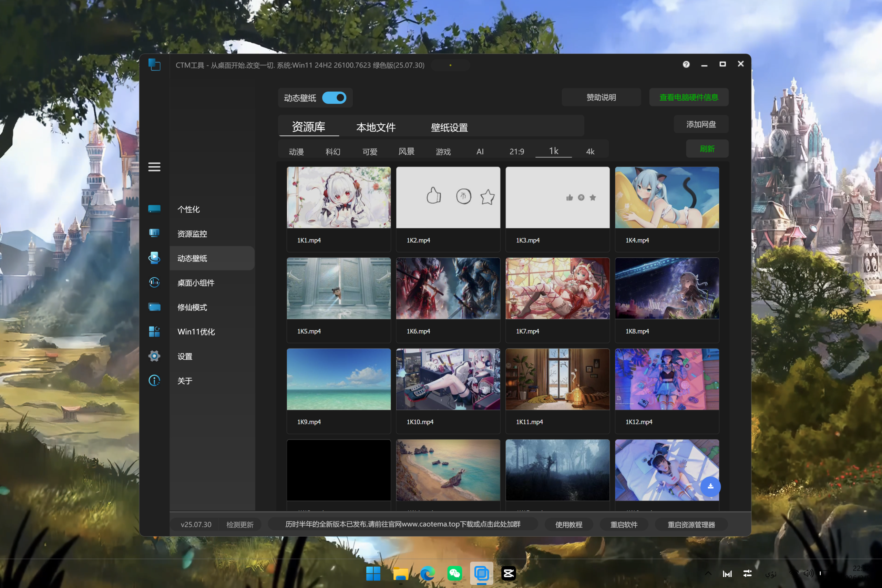Toggle the 动态壁纸 switch off
The image size is (882, 588).
pyautogui.click(x=334, y=98)
